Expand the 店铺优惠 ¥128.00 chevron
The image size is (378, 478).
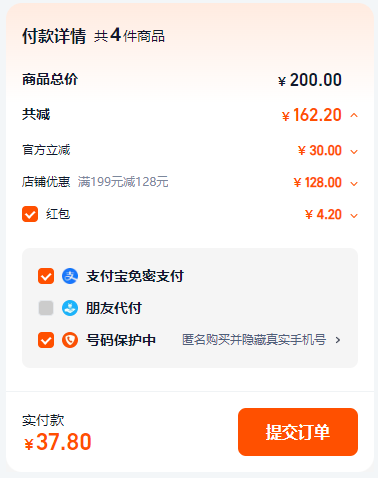[354, 184]
